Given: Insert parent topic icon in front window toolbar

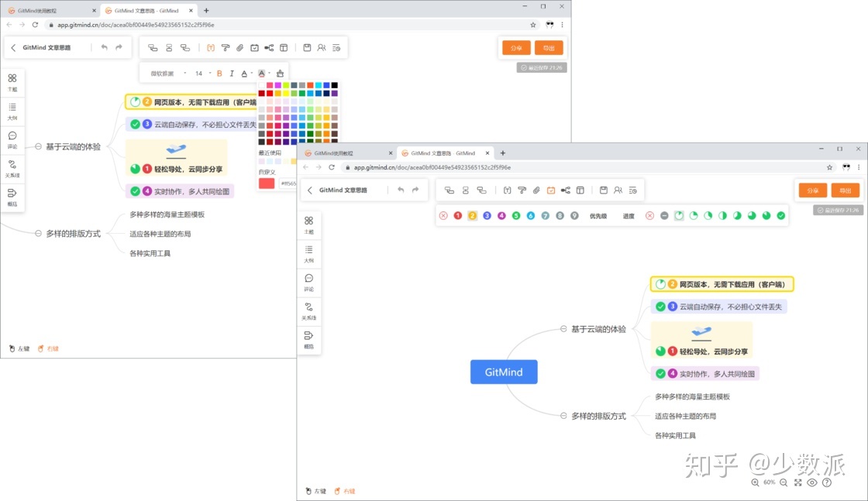Looking at the screenshot, I should 481,190.
